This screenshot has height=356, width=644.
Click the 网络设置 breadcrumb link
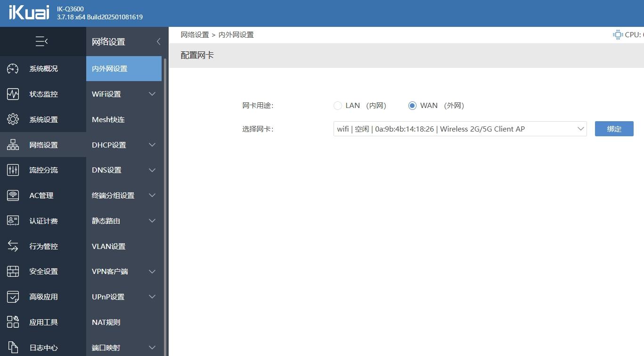pyautogui.click(x=195, y=34)
